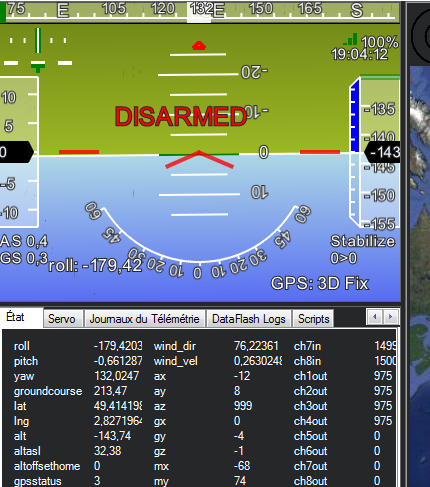430x487 pixels.
Task: Click the 100% battery indicator
Action: [379, 42]
